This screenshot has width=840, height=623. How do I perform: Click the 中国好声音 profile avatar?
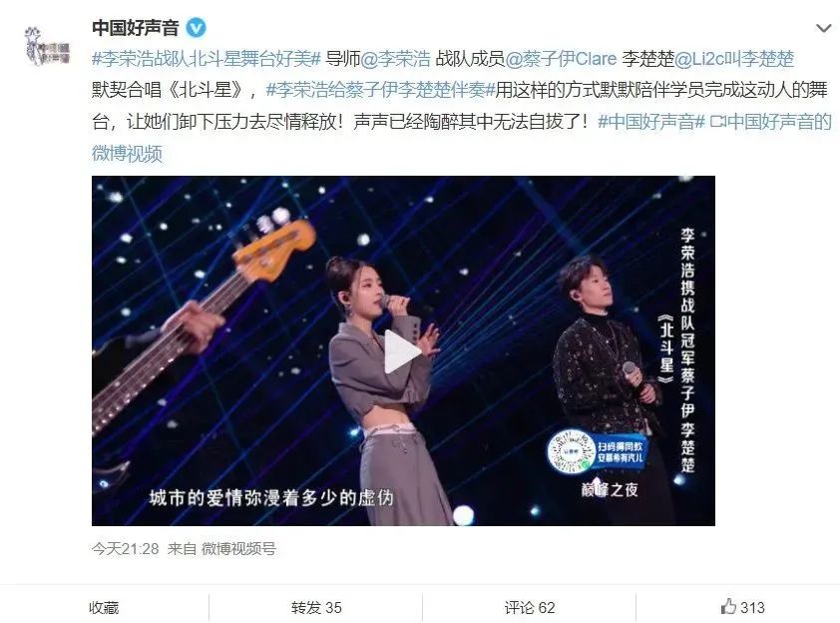coord(47,46)
